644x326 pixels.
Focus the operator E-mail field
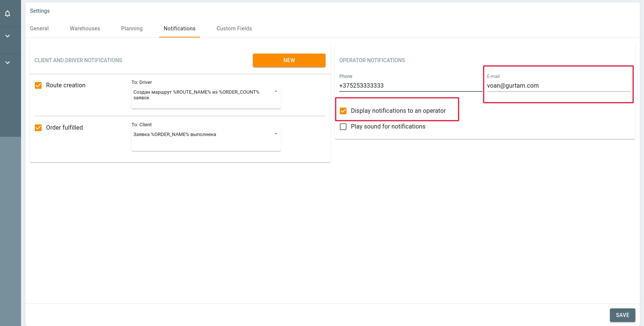558,86
